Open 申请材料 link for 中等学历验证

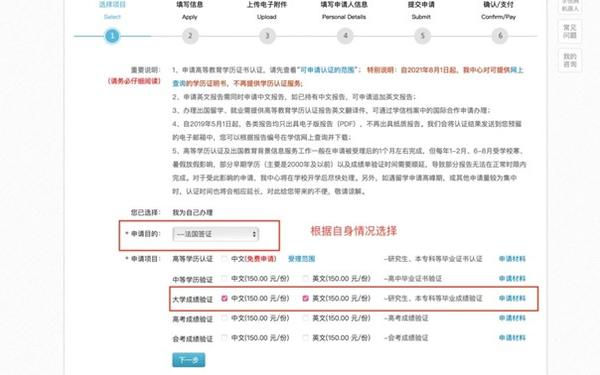coord(512,279)
